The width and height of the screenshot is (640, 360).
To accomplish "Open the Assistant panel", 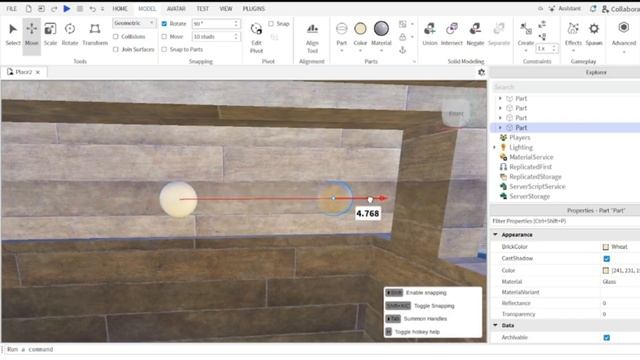I will coord(565,9).
